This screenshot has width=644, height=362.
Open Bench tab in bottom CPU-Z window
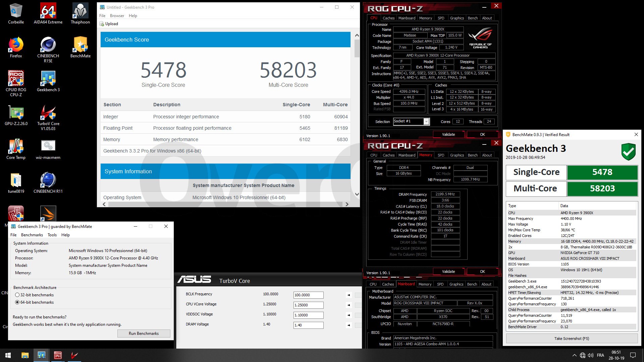[472, 284]
